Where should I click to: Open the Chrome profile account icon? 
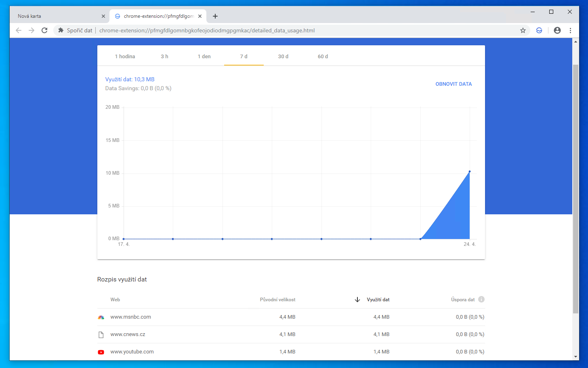pyautogui.click(x=557, y=30)
